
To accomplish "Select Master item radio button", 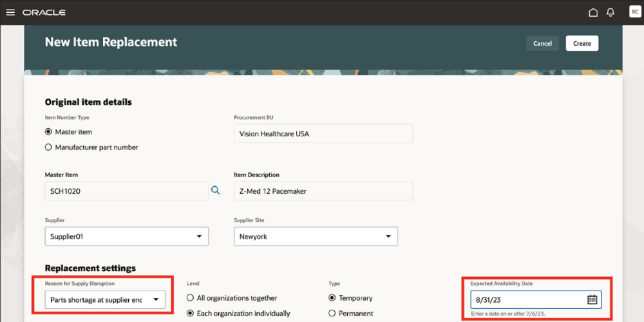I will [x=48, y=132].
